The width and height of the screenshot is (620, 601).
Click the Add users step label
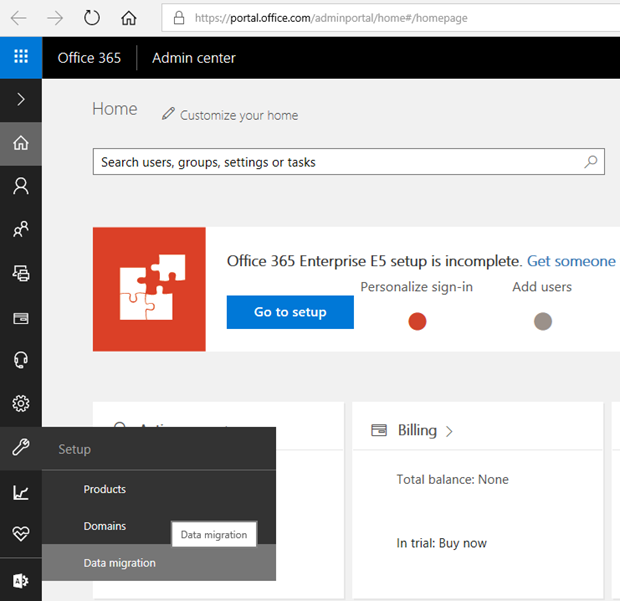click(x=542, y=287)
